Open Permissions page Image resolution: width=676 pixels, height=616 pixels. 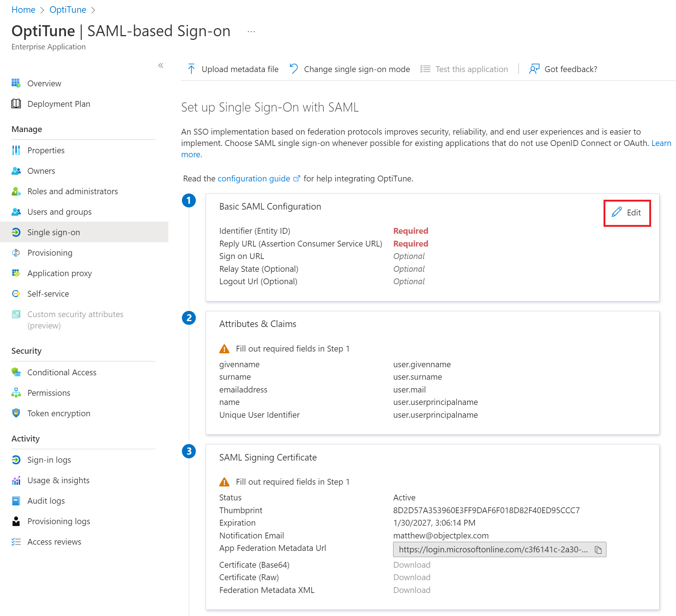click(49, 392)
